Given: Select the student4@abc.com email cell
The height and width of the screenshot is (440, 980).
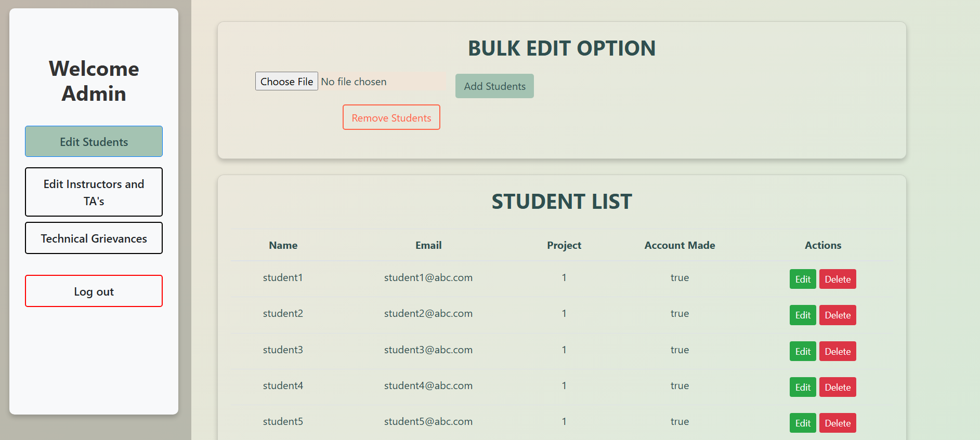Looking at the screenshot, I should pyautogui.click(x=428, y=385).
